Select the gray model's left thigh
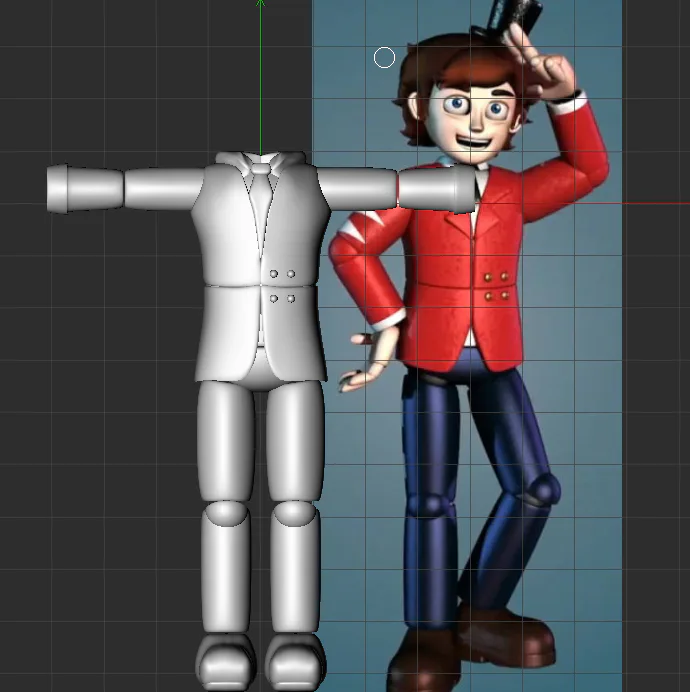This screenshot has height=692, width=690. pos(226,441)
